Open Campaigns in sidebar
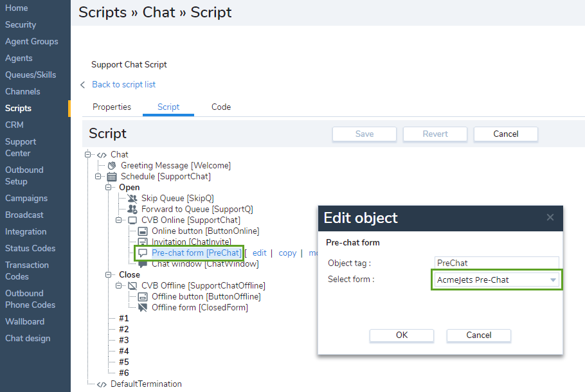 (x=26, y=198)
